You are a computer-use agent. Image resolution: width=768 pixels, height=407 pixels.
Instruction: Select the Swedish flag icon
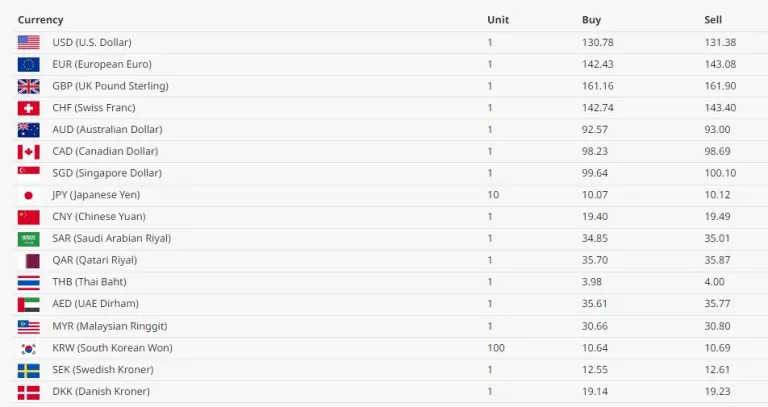28,371
